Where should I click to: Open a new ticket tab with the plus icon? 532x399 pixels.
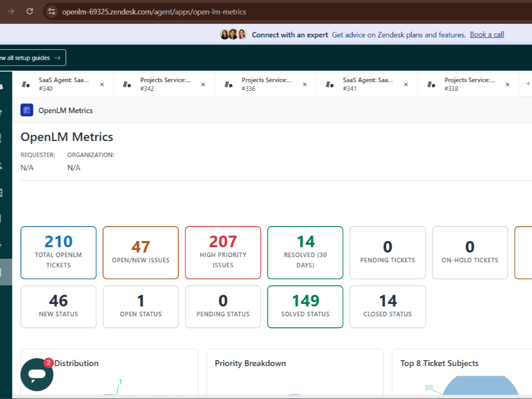click(528, 83)
